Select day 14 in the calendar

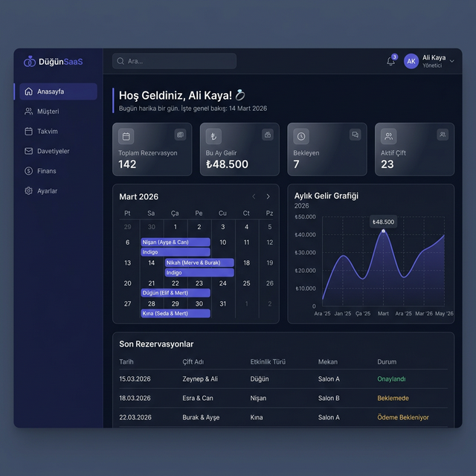152,263
